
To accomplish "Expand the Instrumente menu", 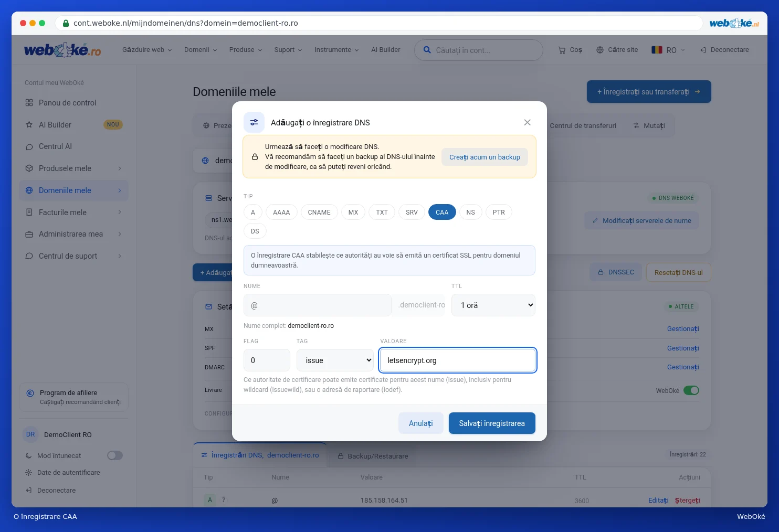I will coord(336,50).
